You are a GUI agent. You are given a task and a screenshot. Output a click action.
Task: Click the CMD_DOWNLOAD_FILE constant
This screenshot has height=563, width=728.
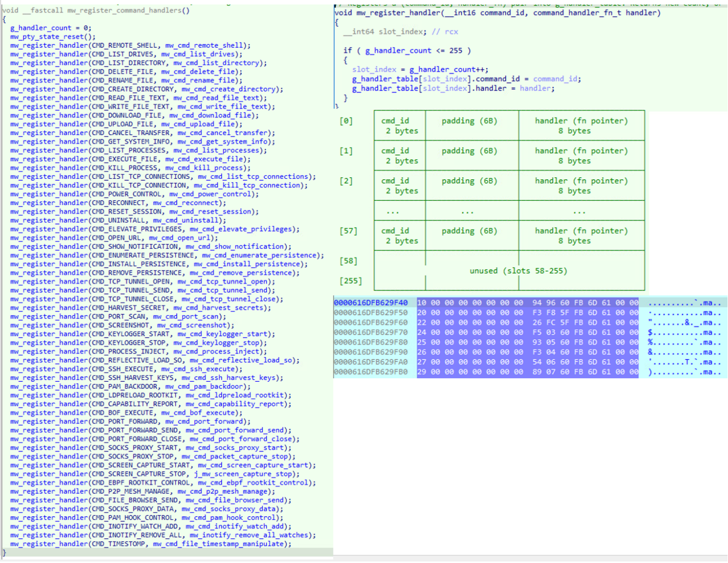(x=126, y=115)
